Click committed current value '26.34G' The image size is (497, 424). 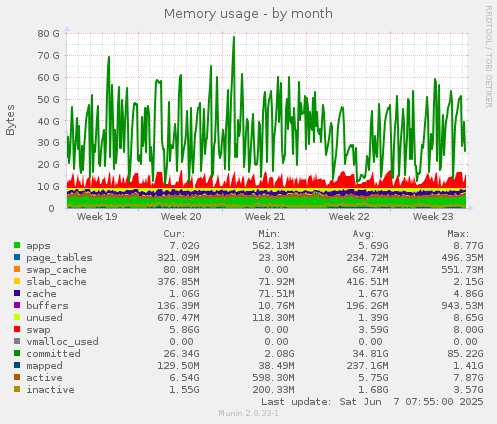181,354
